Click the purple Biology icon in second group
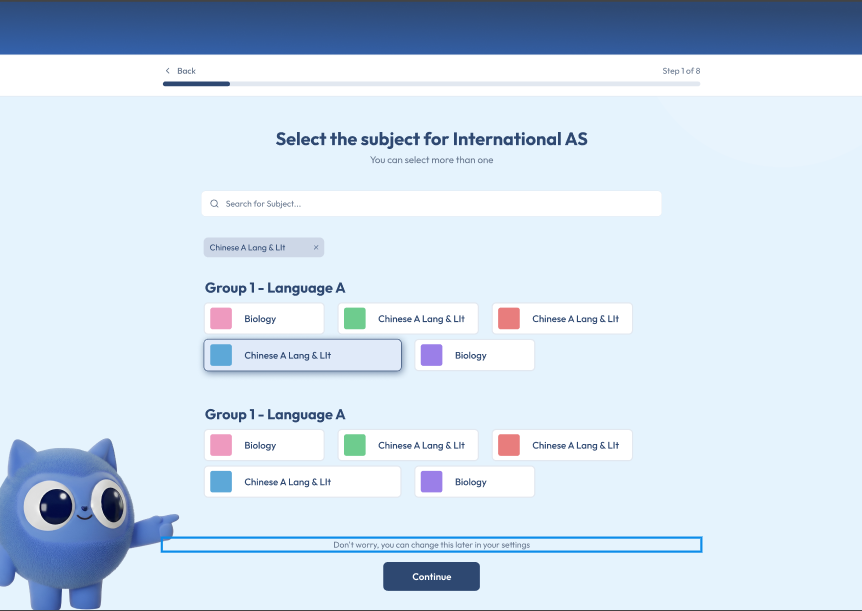The image size is (862, 611). pyautogui.click(x=431, y=482)
